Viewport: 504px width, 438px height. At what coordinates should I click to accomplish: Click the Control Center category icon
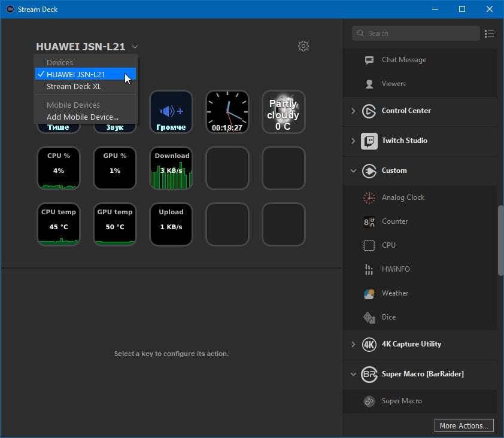pyautogui.click(x=369, y=111)
